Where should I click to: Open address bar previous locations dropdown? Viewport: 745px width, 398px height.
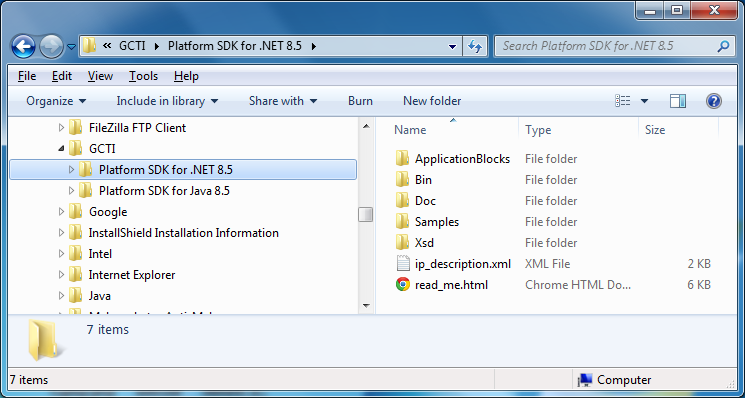pos(453,47)
